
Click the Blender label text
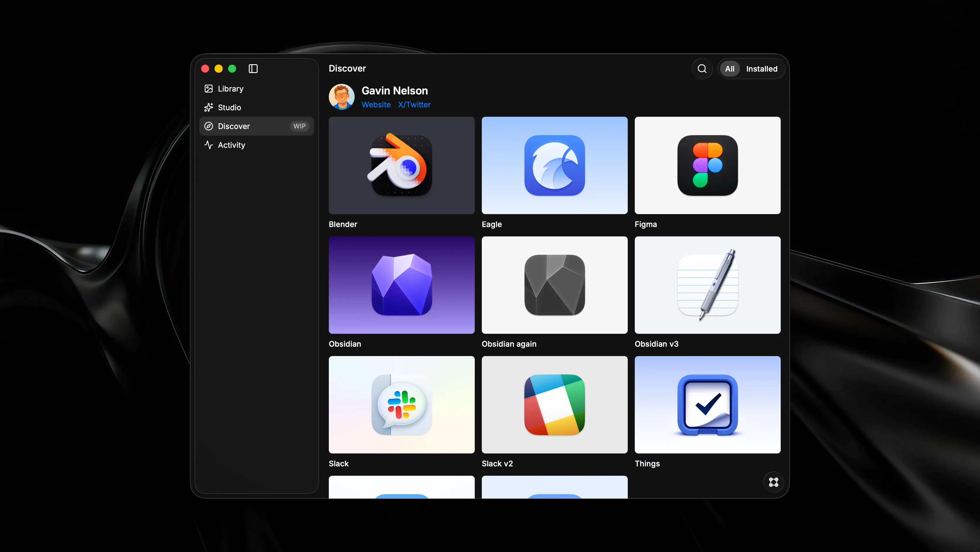pyautogui.click(x=343, y=224)
